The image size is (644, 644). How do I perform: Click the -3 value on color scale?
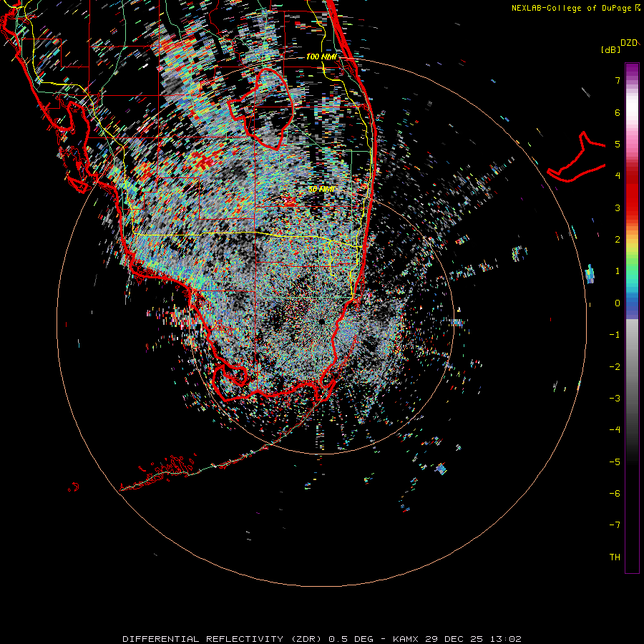point(615,399)
